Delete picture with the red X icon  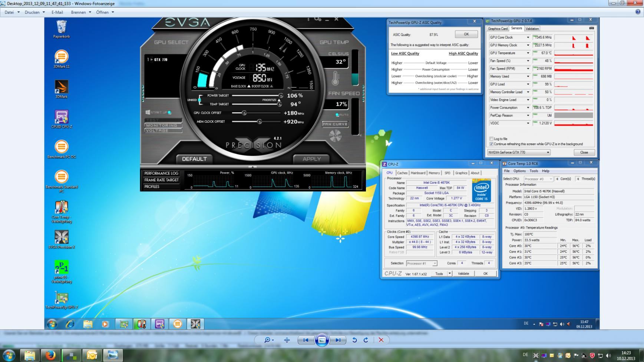point(381,340)
